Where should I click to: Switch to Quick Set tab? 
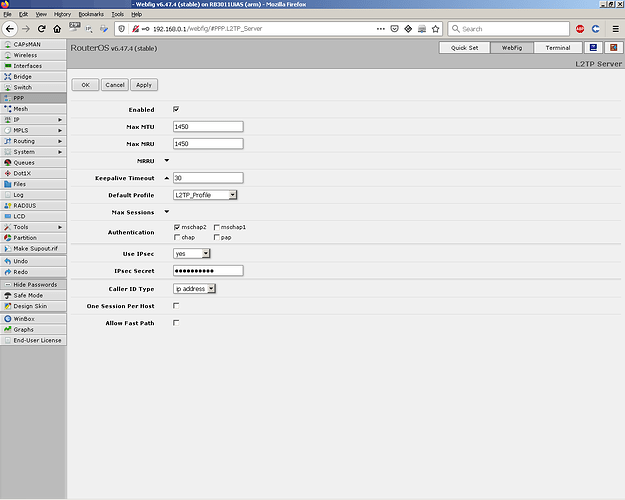click(x=464, y=47)
